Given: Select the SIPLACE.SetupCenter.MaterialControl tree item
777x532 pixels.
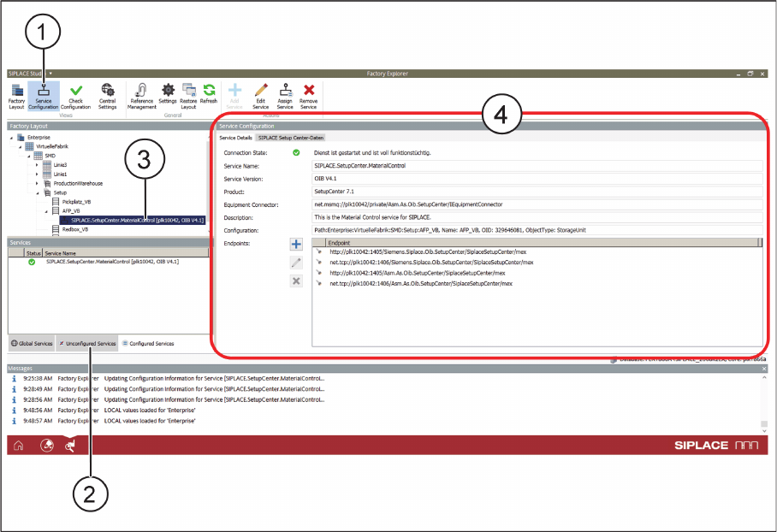Looking at the screenshot, I should tap(133, 220).
